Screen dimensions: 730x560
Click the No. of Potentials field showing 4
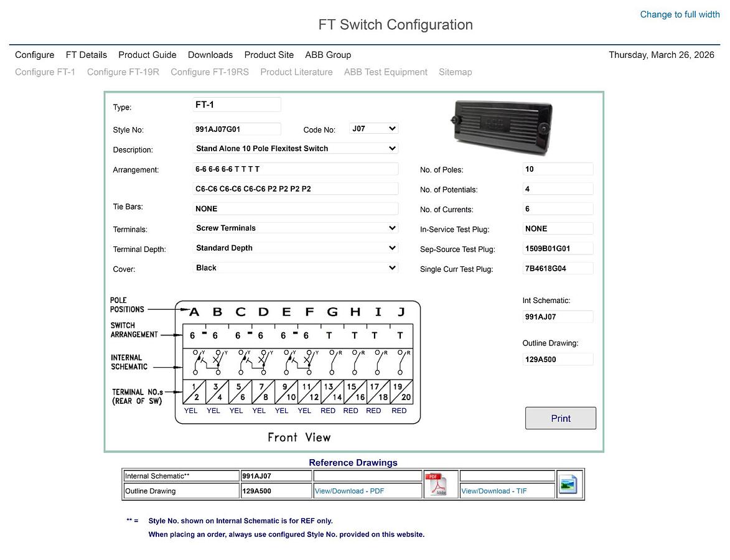click(558, 189)
